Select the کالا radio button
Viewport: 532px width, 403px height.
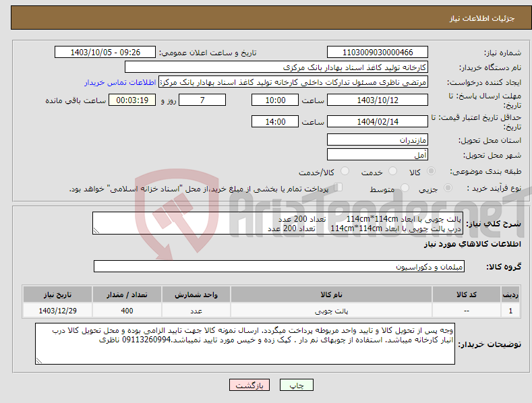(x=431, y=171)
